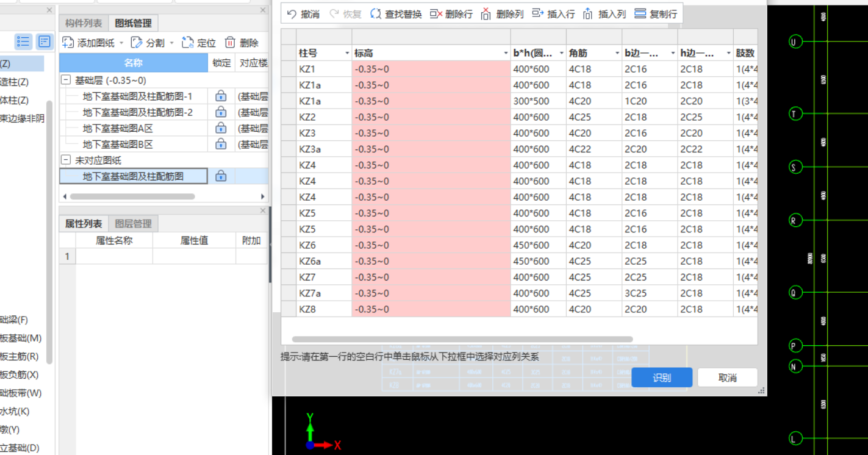Open 查找替换 find and replace
The image size is (868, 455).
pyautogui.click(x=396, y=14)
